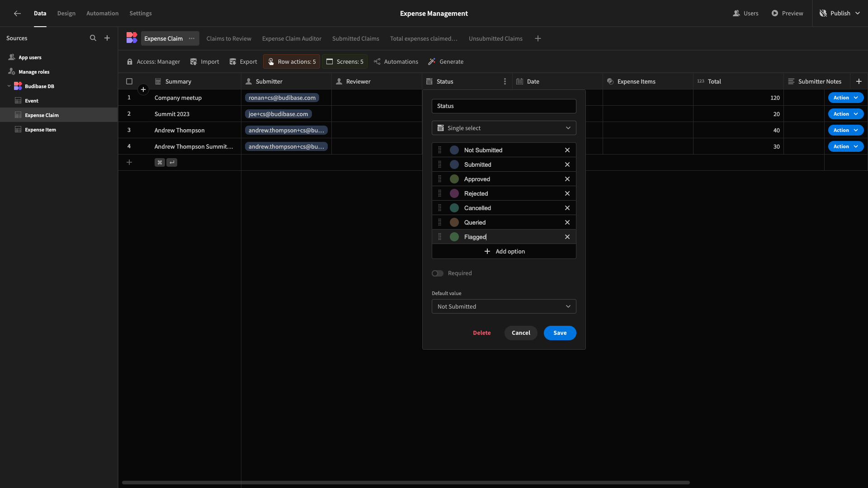Open Users from the top bar
868x488 pixels.
pos(745,14)
